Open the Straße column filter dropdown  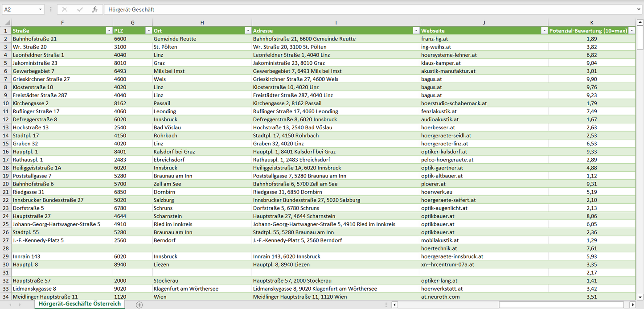(109, 30)
